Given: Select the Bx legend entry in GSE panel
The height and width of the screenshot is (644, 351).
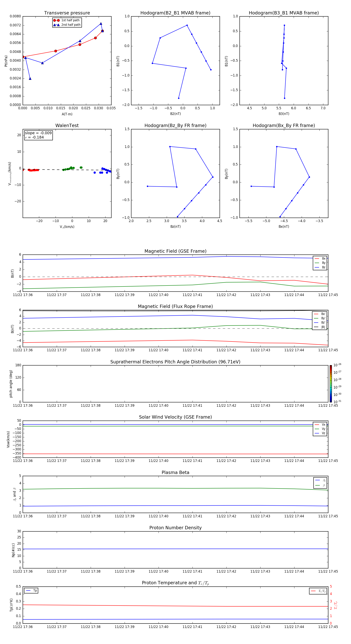Looking at the screenshot, I should [320, 259].
